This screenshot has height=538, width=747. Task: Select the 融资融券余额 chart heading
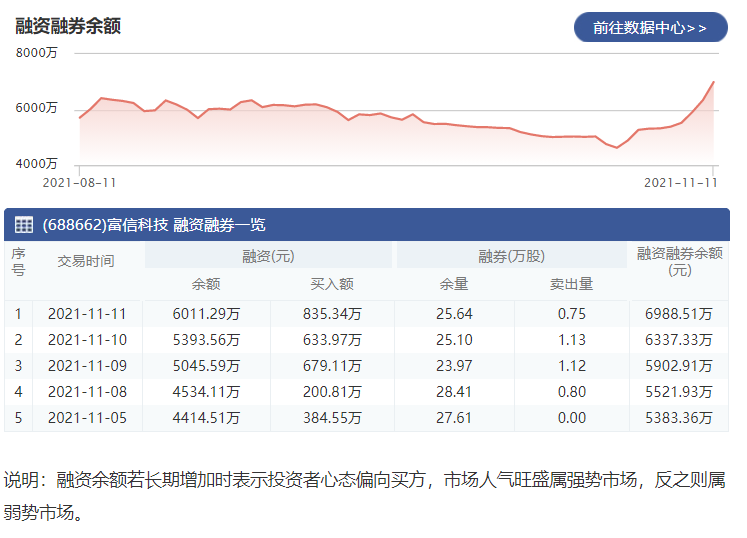68,26
